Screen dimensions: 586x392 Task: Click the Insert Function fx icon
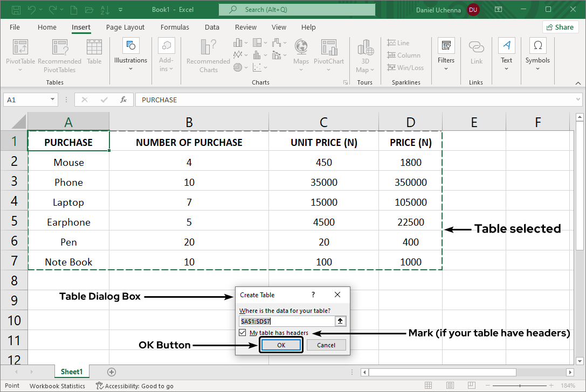point(123,100)
